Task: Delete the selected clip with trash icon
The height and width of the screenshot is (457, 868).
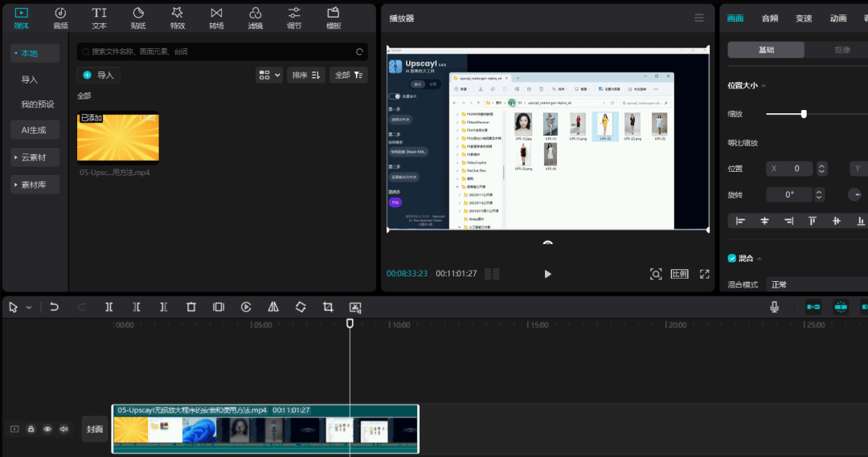Action: (191, 307)
